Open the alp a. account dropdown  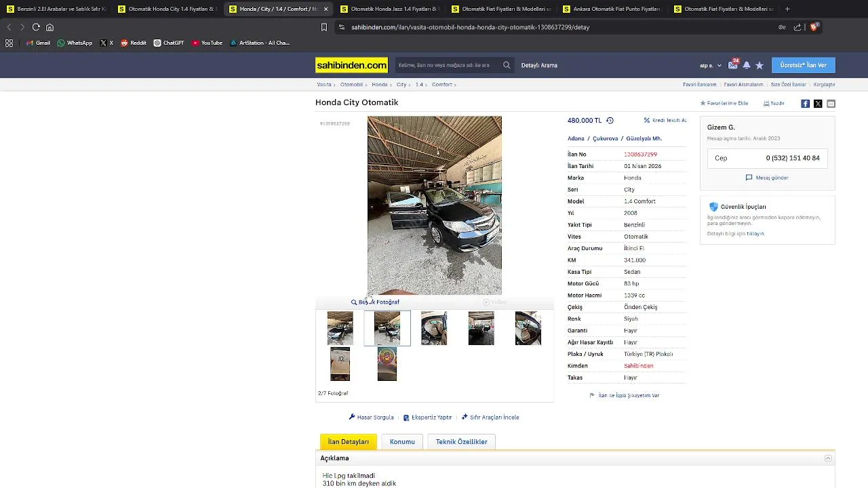tap(711, 66)
